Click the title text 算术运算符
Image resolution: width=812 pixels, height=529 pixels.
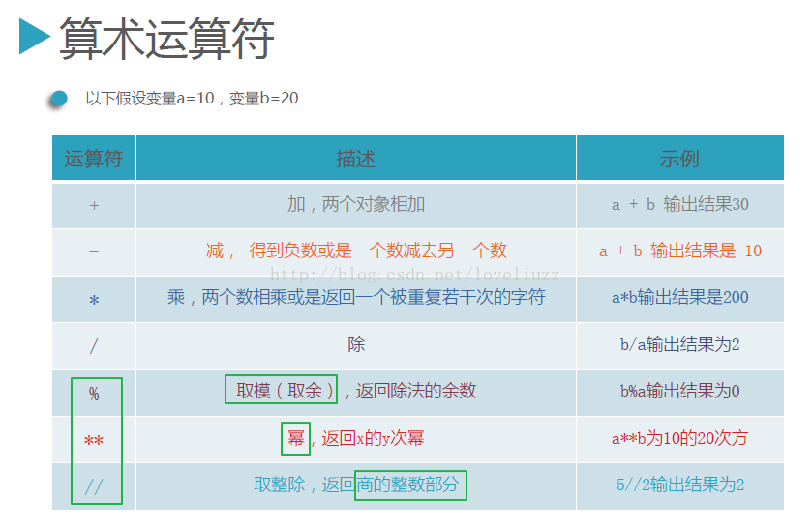point(166,38)
